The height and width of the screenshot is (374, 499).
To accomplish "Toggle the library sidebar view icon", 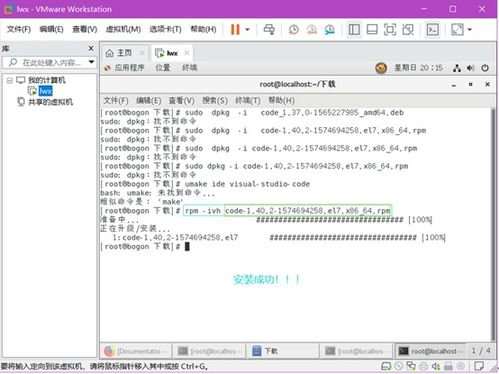I will pos(354,30).
